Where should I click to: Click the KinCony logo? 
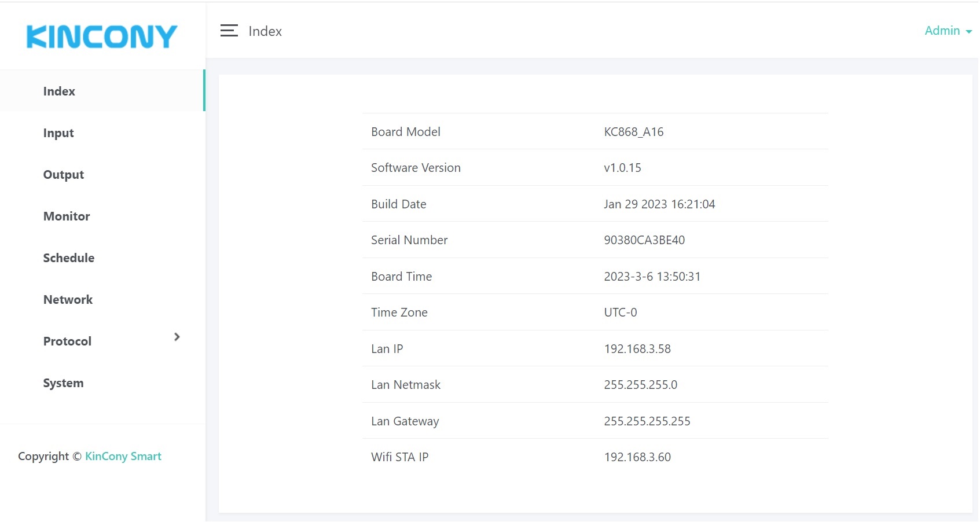(102, 36)
